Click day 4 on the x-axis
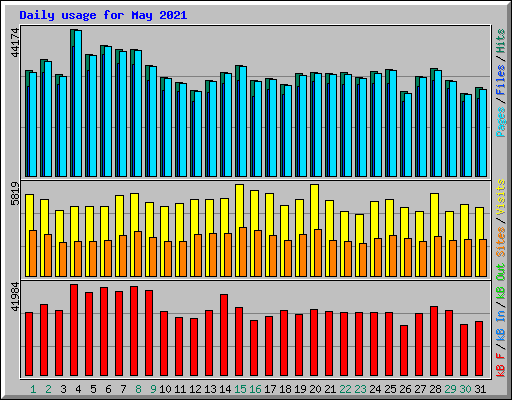This screenshot has height=400, width=512. coord(78,389)
